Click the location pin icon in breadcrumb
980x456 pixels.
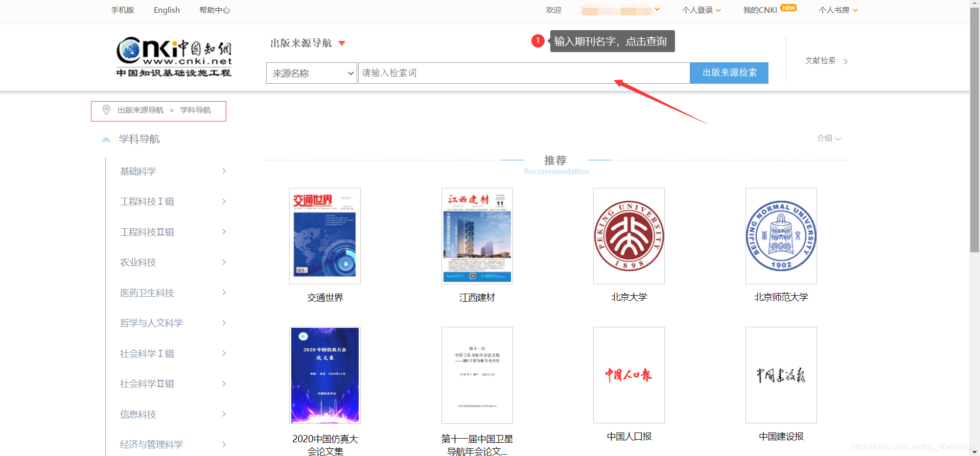point(106,110)
